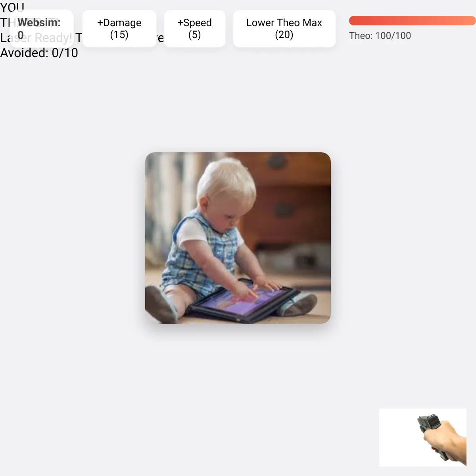
Task: Click the Theo: 100/100 health label
Action: (x=380, y=36)
